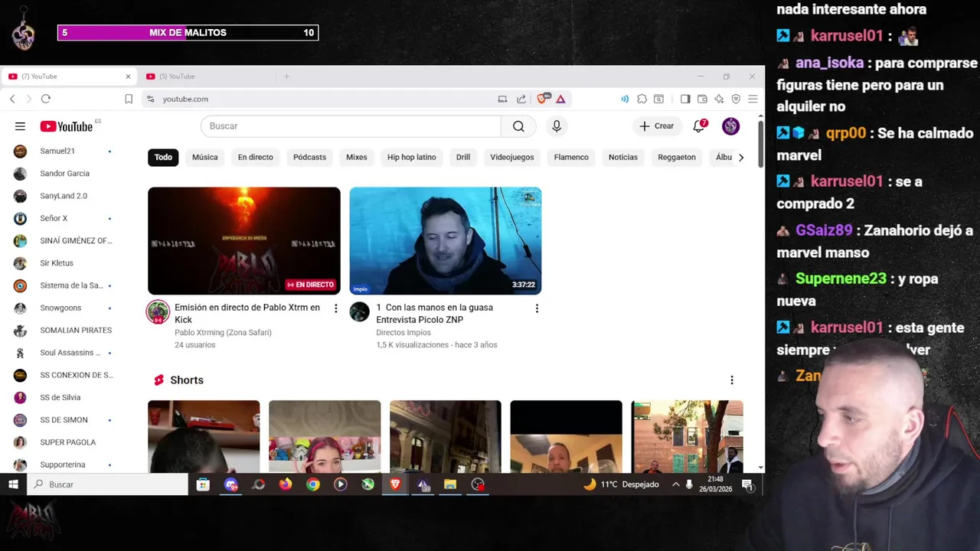980x551 pixels.
Task: Open the YouTube hamburger guide menu
Action: [x=20, y=126]
